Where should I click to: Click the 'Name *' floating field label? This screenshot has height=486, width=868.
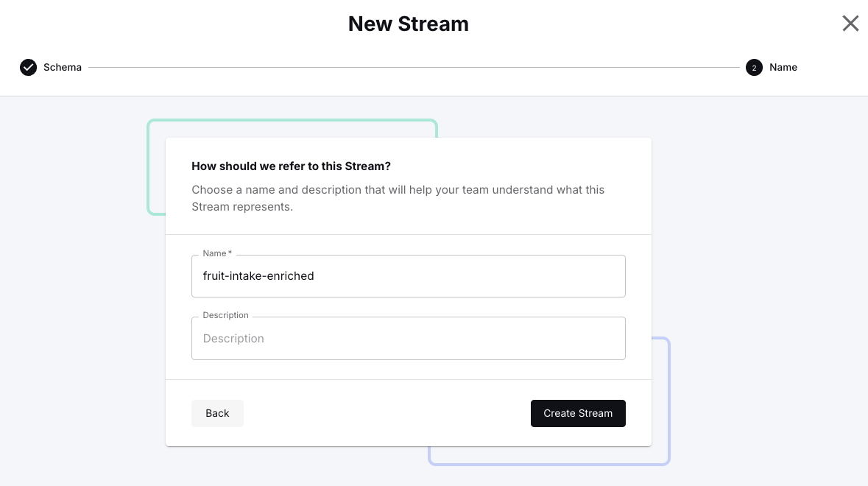(x=217, y=253)
